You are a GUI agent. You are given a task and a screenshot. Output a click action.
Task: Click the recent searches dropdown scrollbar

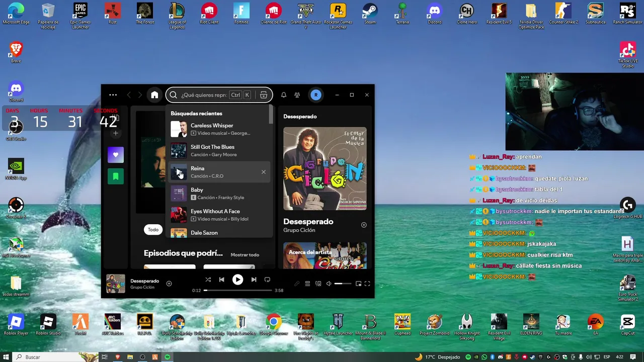[x=271, y=115]
